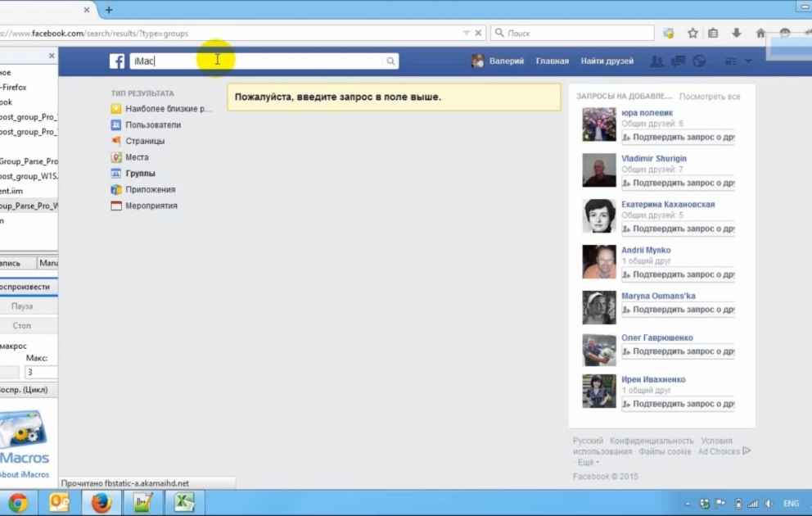
Task: Open Firefox downloads arrow icon
Action: point(737,33)
